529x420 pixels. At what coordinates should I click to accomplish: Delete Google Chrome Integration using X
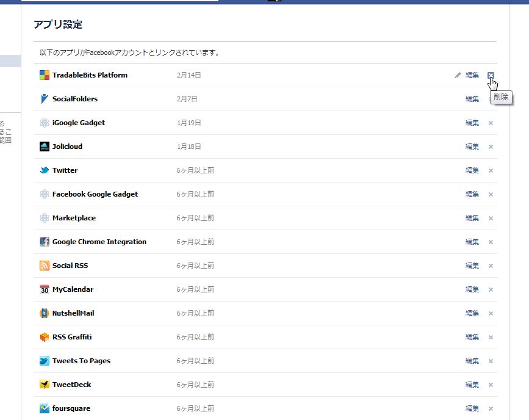491,242
